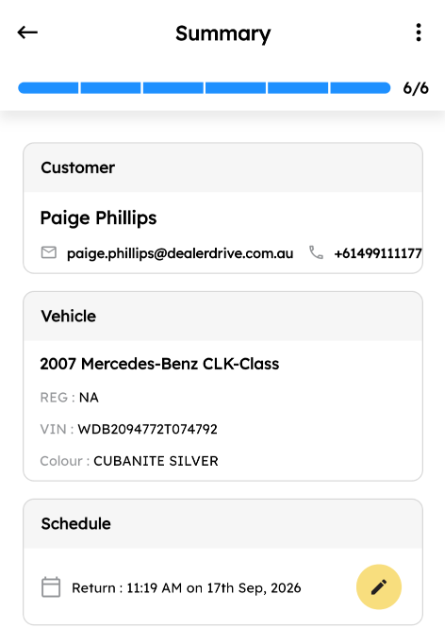Edit the return schedule with the pencil button
Viewport: 445px width, 636px height.
(x=379, y=587)
